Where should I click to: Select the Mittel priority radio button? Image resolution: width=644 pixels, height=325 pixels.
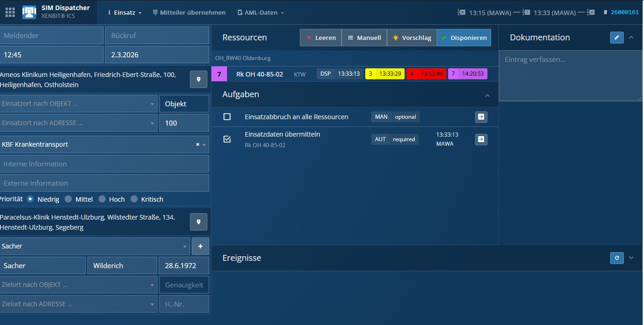[68, 199]
